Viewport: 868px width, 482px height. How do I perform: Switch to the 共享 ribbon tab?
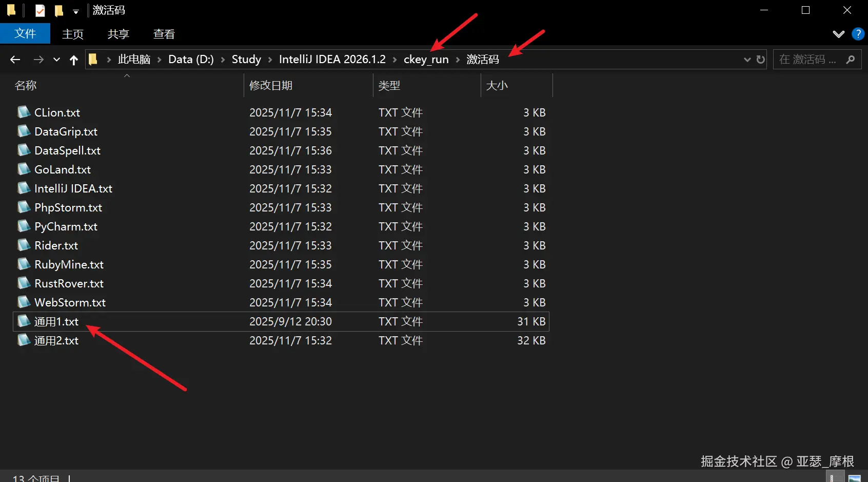click(x=118, y=34)
